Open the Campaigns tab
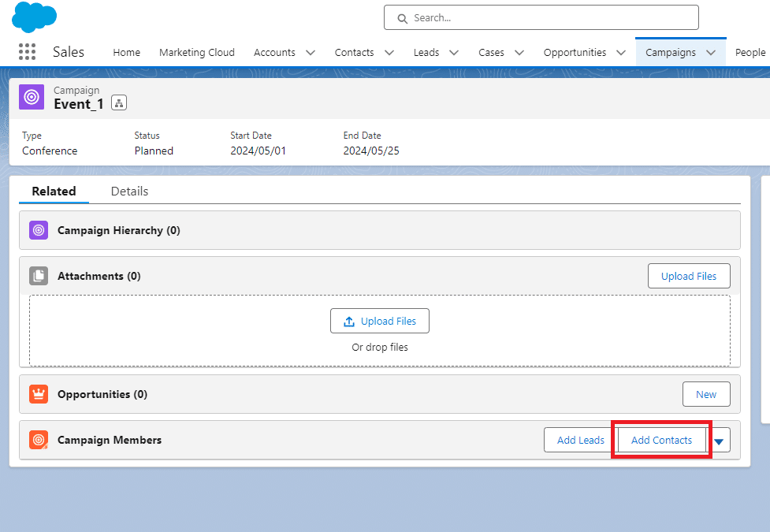The height and width of the screenshot is (532, 770). tap(671, 53)
